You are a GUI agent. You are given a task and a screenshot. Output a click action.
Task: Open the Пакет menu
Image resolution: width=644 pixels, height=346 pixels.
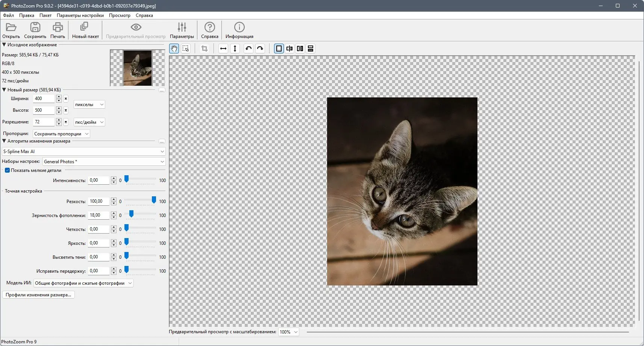coord(45,15)
